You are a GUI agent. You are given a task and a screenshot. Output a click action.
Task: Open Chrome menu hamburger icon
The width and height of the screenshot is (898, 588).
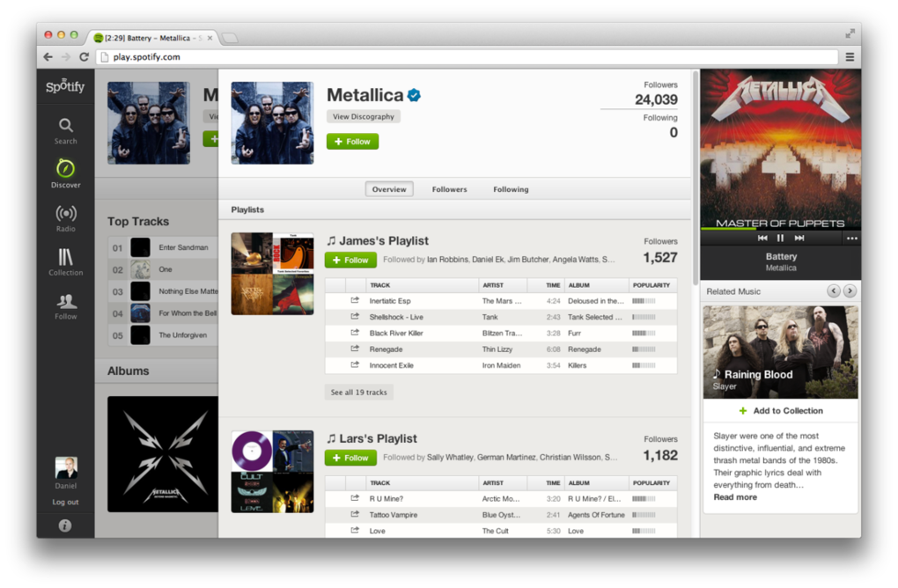point(850,56)
